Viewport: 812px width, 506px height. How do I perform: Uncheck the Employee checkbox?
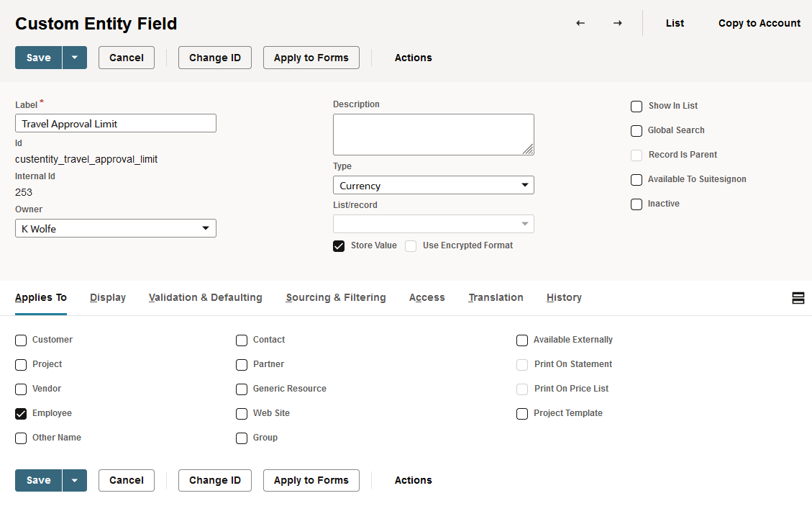[21, 414]
